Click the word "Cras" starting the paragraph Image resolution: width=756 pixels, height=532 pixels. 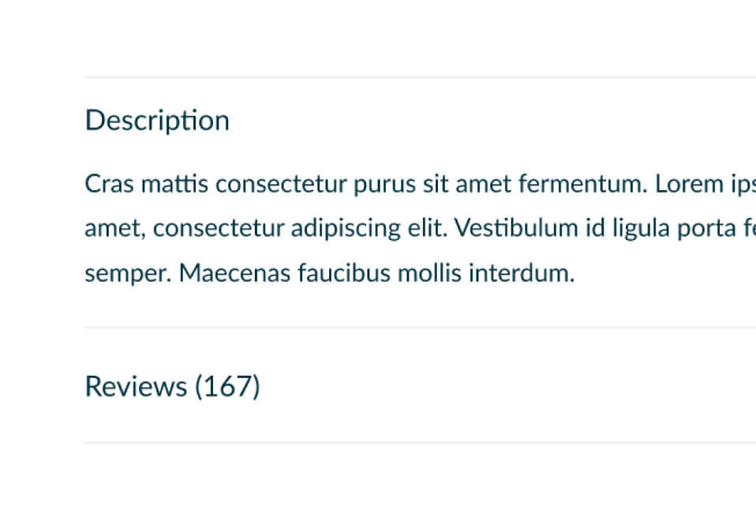[x=109, y=184]
